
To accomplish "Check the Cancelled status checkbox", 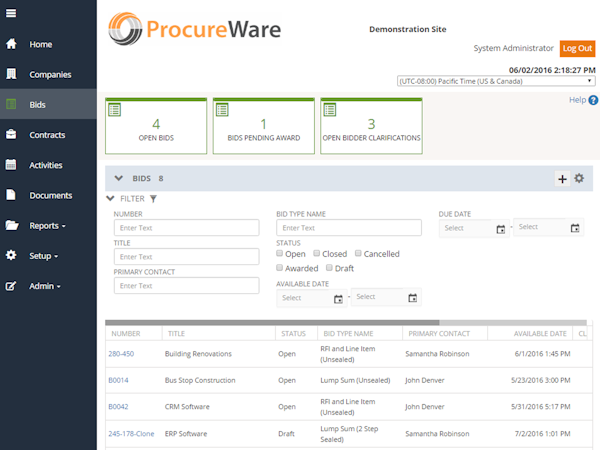I will tap(358, 253).
